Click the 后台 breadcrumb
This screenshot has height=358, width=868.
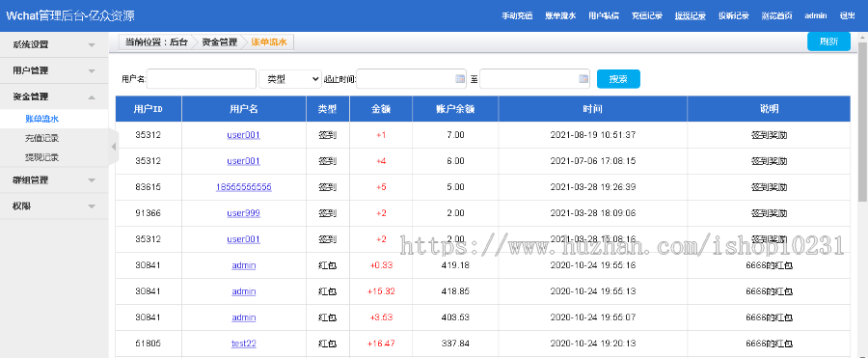[x=178, y=42]
